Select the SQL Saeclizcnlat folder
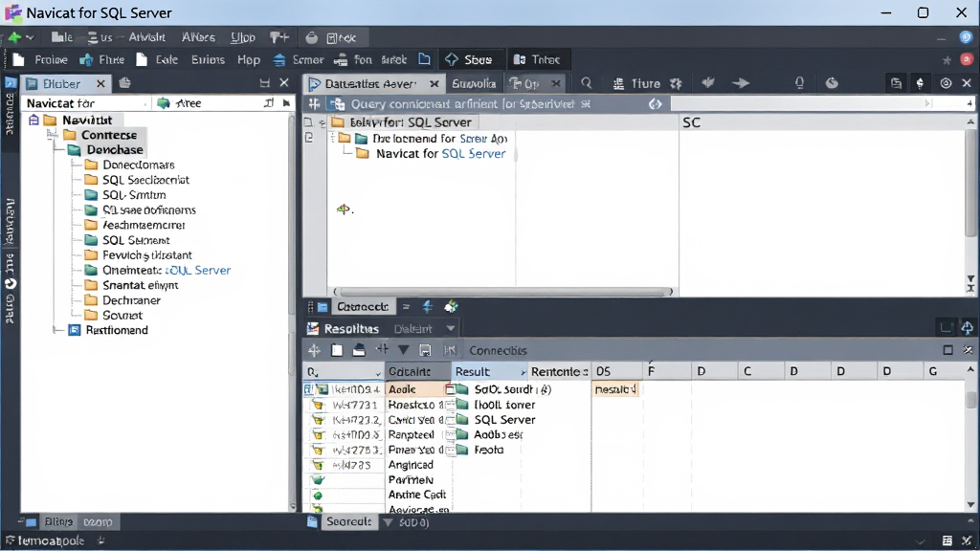This screenshot has height=551, width=980. click(145, 180)
